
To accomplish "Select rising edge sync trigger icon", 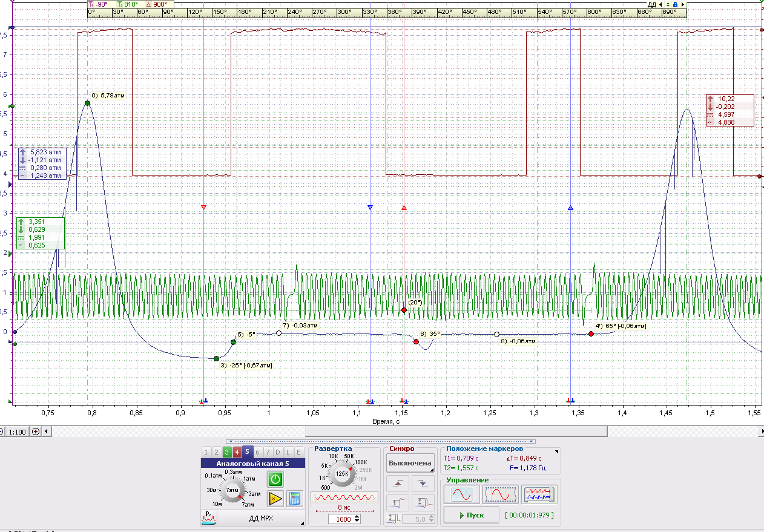I will 397,483.
